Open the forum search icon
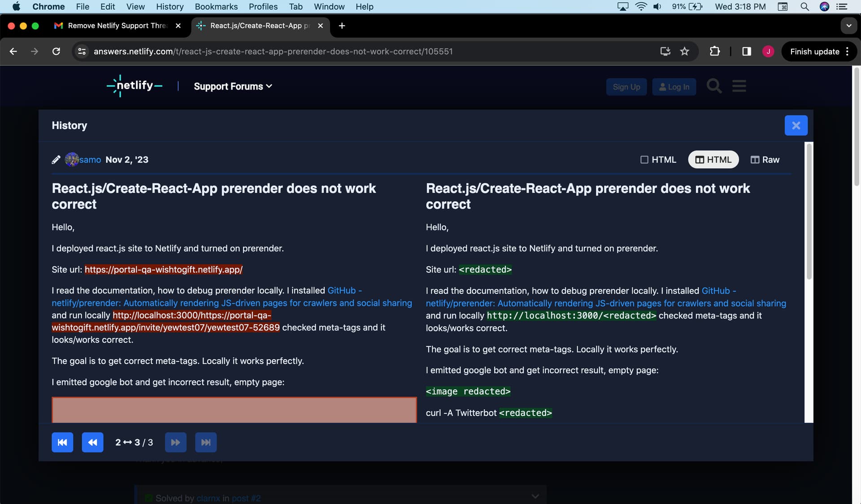Viewport: 861px width, 504px height. (x=714, y=86)
